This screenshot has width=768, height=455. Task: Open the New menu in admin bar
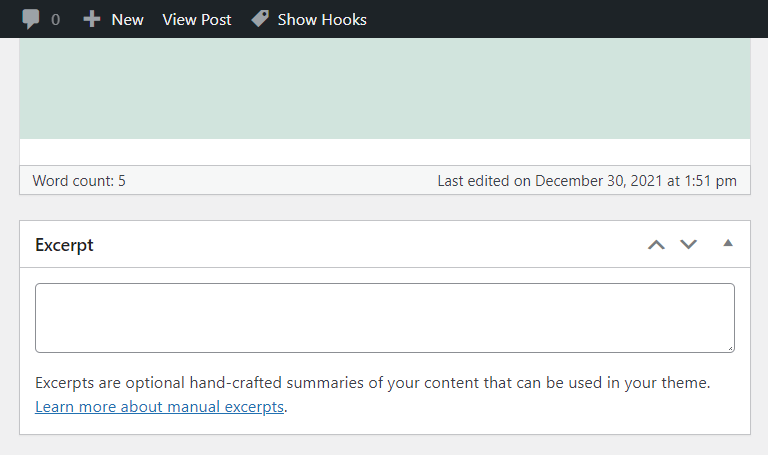click(127, 19)
